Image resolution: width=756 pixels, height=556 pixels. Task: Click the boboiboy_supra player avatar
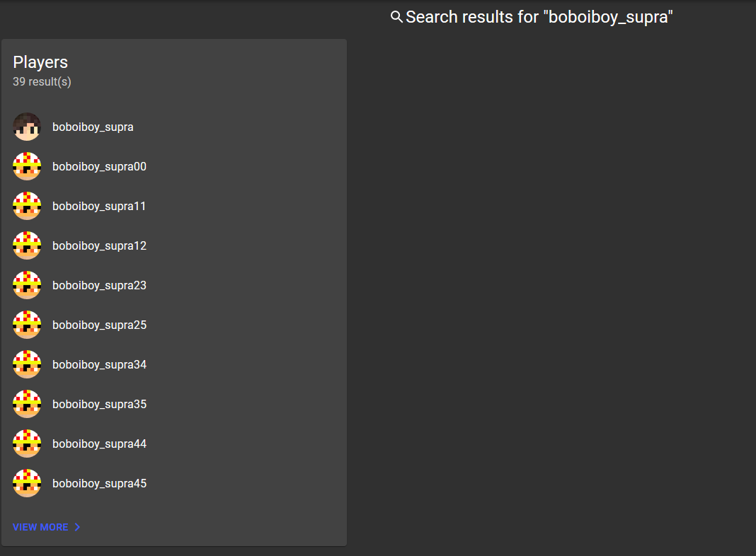[x=27, y=127]
